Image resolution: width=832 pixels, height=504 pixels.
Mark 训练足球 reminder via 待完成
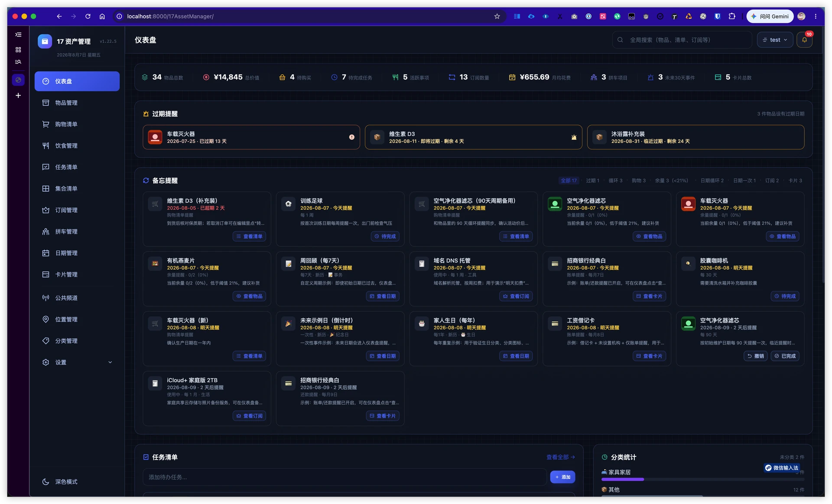pyautogui.click(x=385, y=236)
